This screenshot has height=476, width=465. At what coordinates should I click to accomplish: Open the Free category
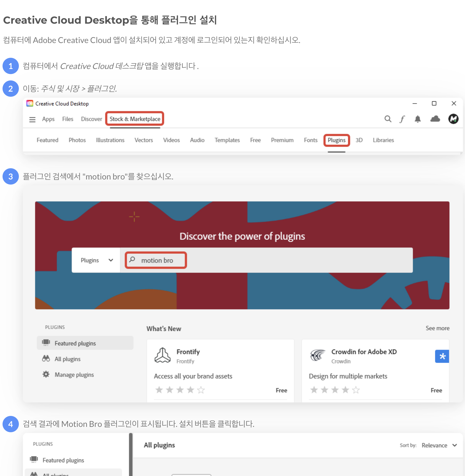click(x=255, y=140)
